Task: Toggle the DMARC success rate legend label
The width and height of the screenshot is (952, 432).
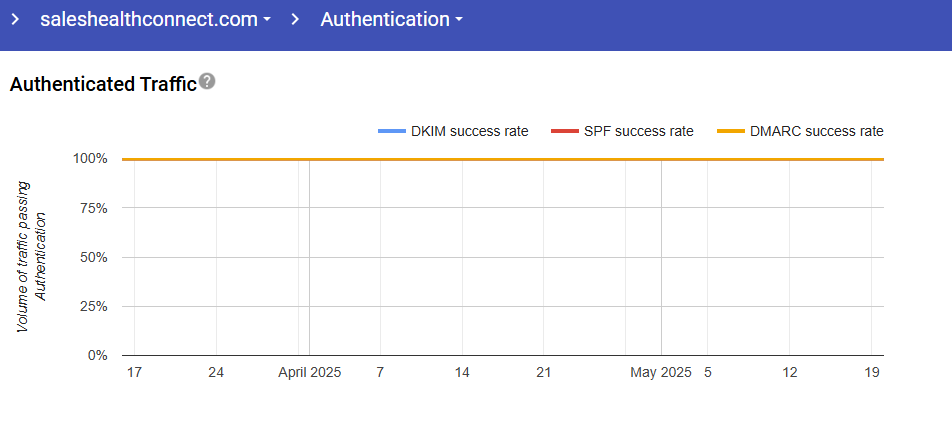Action: tap(817, 131)
